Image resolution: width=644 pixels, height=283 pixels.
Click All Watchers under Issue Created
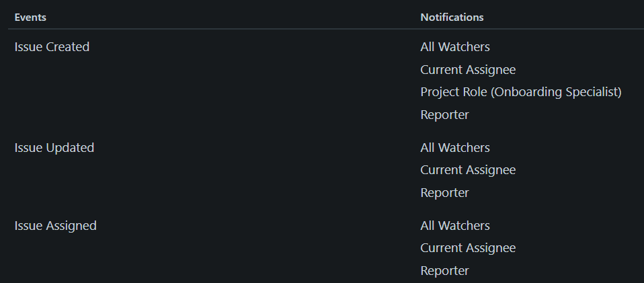455,47
